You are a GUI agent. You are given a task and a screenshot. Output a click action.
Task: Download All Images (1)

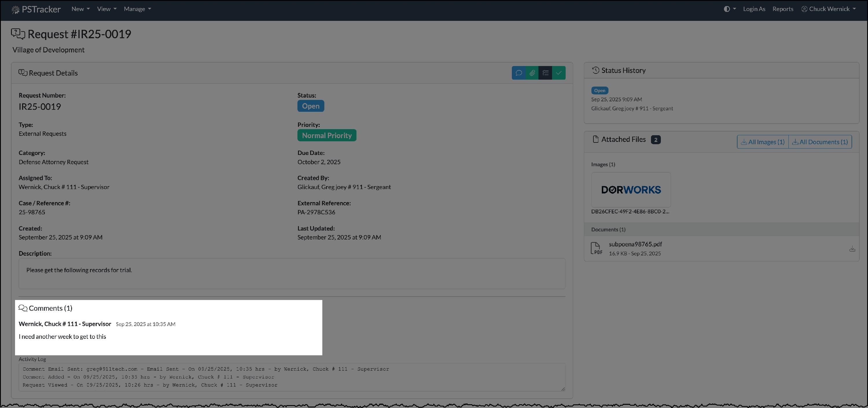[x=762, y=142]
